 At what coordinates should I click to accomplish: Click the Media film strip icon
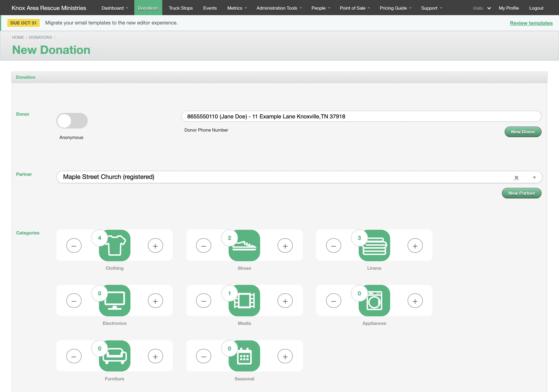244,300
